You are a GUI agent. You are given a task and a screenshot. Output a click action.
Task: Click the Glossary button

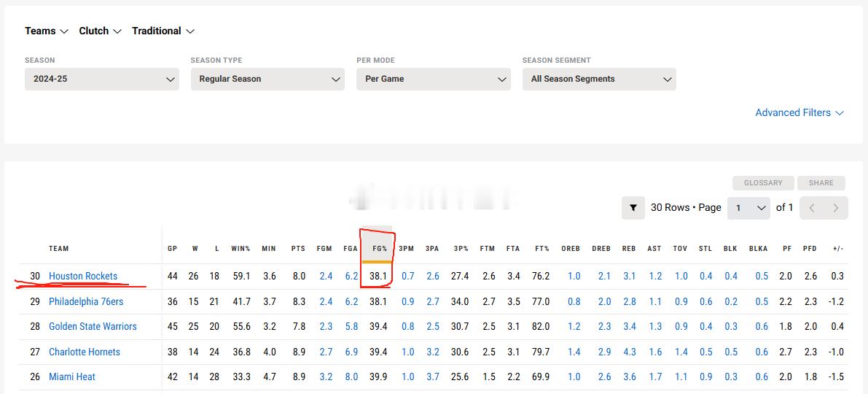click(763, 183)
